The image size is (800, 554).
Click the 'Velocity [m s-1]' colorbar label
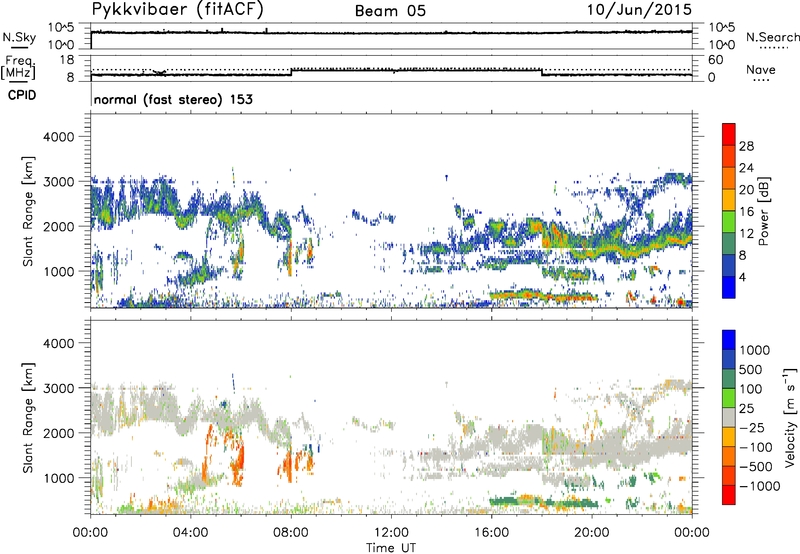(790, 417)
